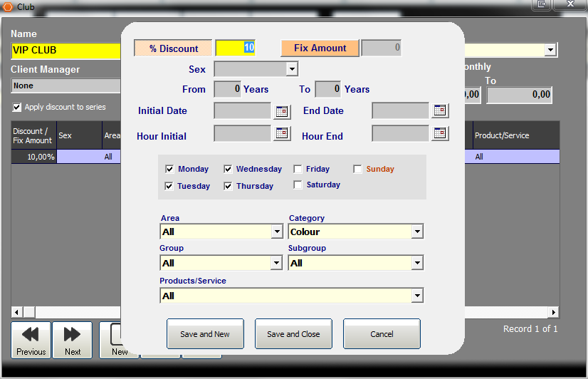Open the End Date calendar picker

441,110
